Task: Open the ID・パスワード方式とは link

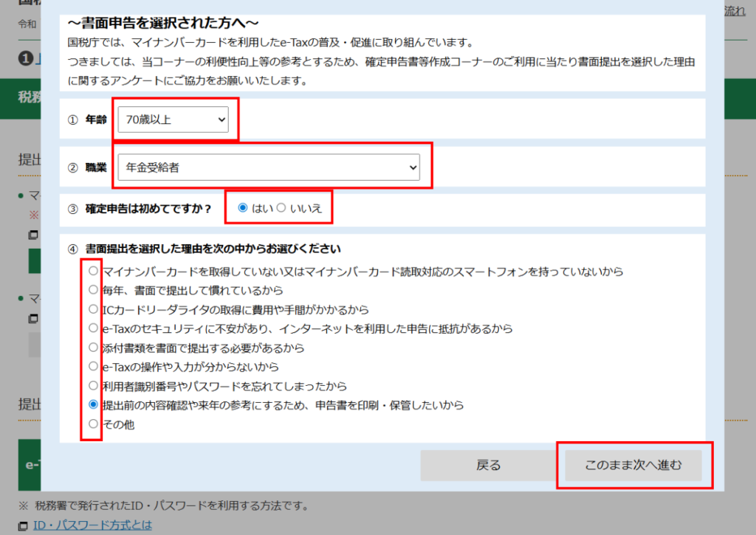Action: coord(92,525)
